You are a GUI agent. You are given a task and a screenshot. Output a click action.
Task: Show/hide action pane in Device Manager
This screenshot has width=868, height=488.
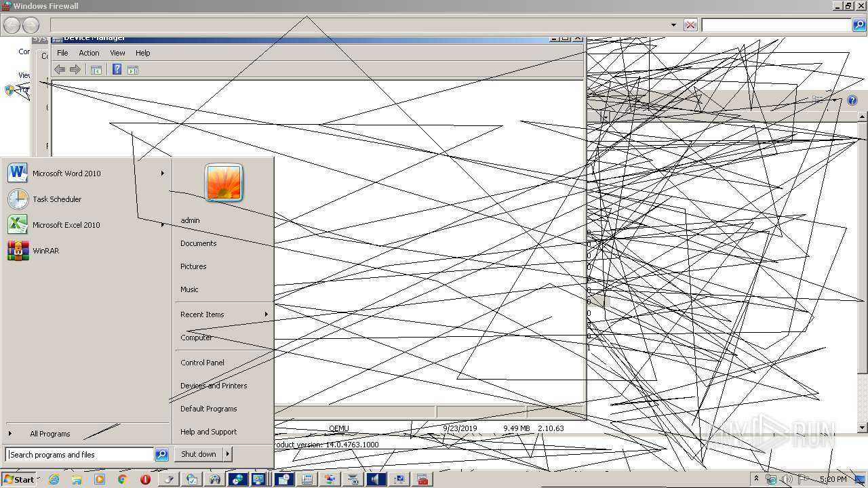(133, 70)
